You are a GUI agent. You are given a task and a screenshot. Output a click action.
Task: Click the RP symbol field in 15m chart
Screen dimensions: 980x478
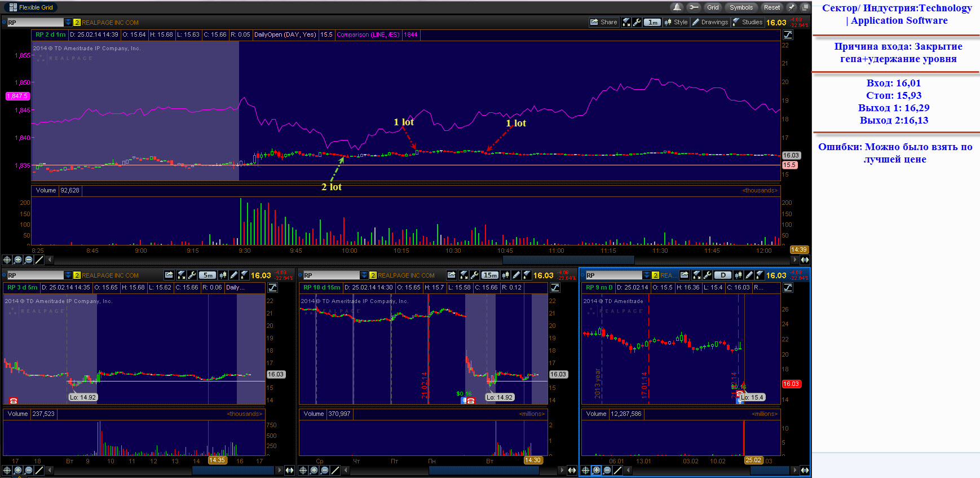pos(331,275)
